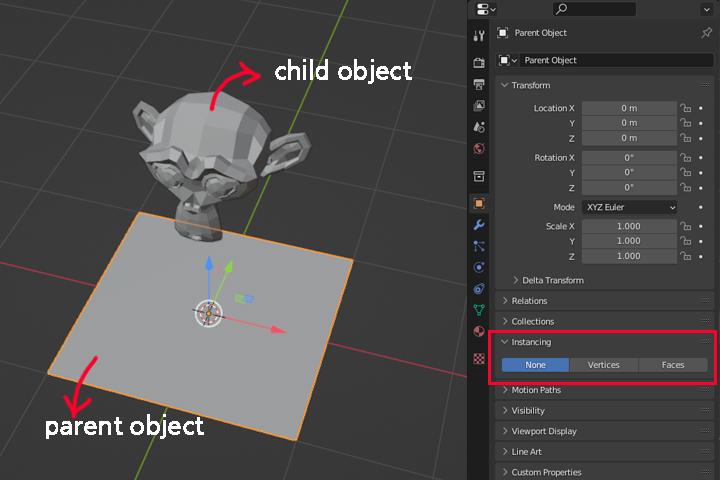Lock the Scale Z value
The height and width of the screenshot is (480, 720).
[686, 256]
